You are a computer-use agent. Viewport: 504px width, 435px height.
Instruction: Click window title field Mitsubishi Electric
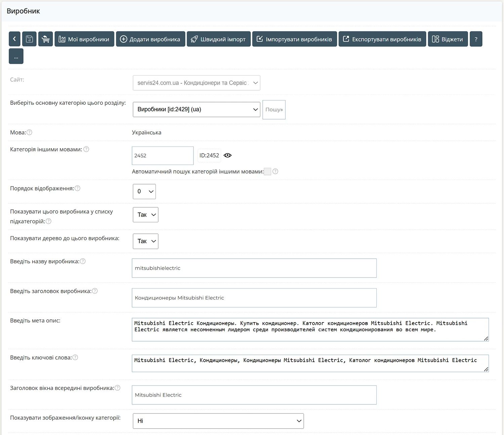(254, 395)
